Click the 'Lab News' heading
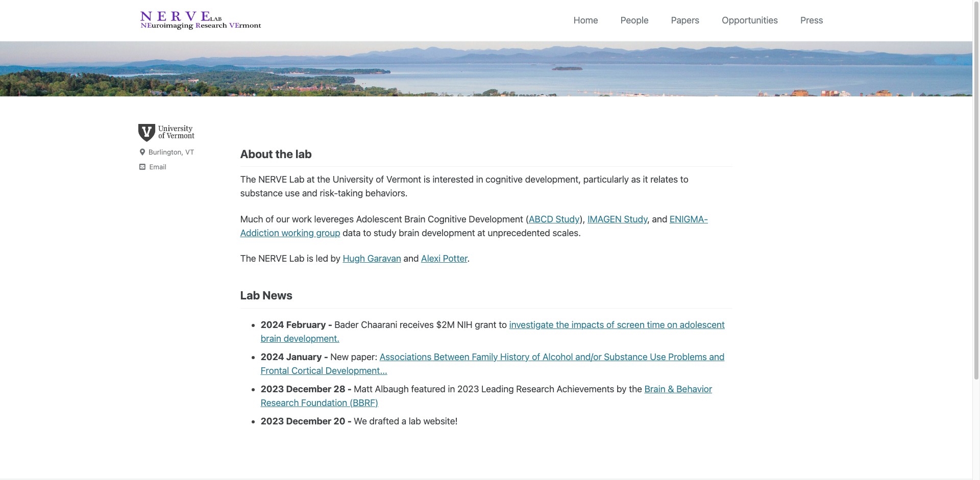The height and width of the screenshot is (480, 980). point(266,296)
